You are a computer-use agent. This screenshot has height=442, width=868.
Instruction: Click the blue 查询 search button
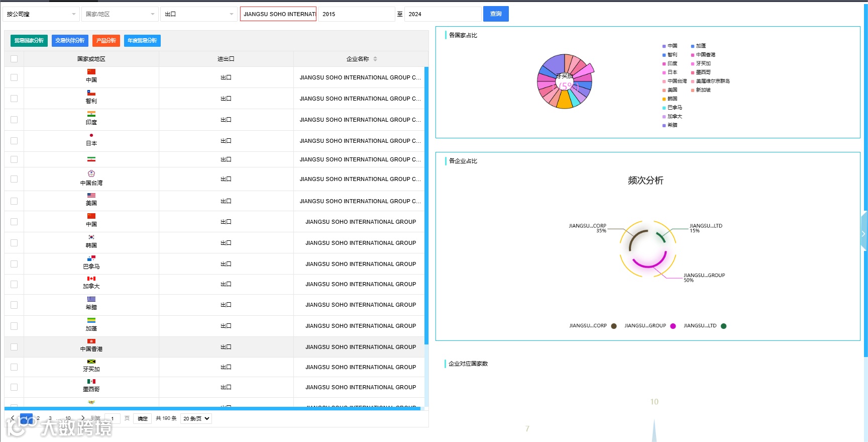click(x=496, y=14)
